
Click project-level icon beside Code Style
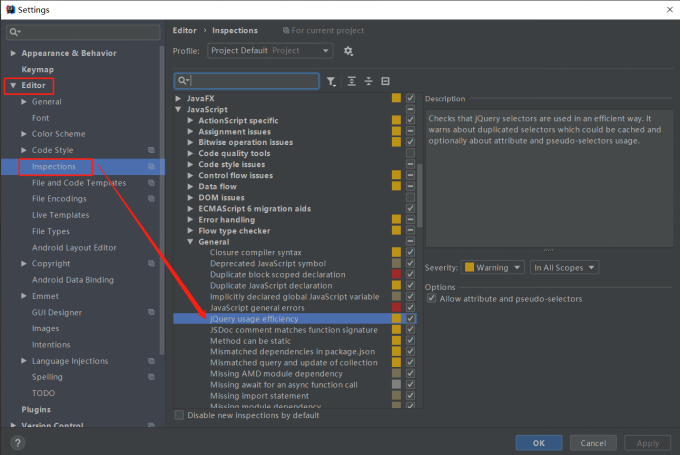click(151, 150)
